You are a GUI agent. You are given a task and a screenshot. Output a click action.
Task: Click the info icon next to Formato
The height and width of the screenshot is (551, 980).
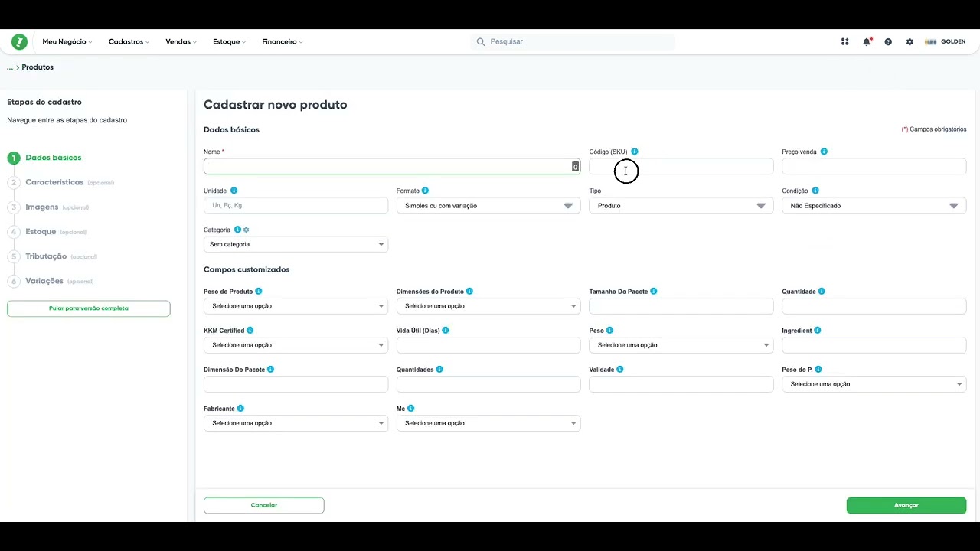point(425,191)
